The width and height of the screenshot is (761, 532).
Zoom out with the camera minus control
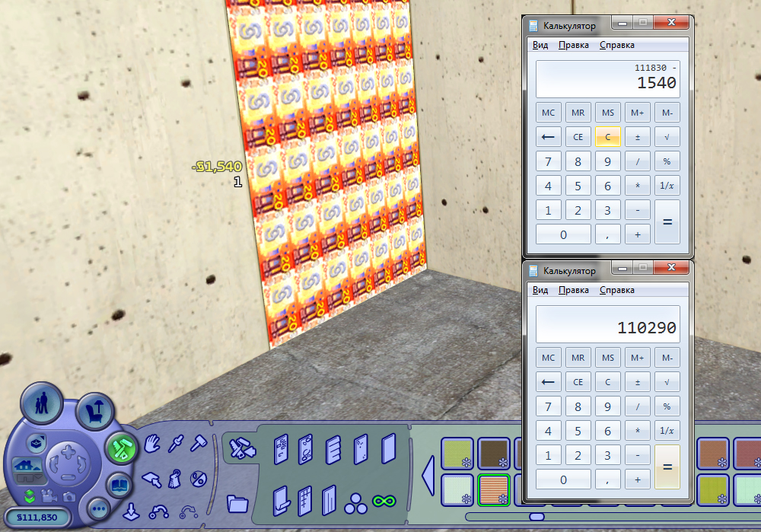[68, 477]
